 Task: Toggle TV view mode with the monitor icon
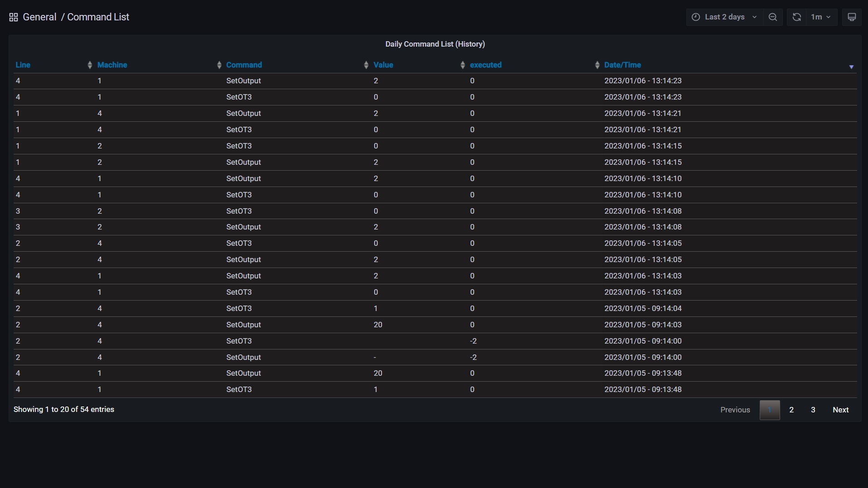pyautogui.click(x=851, y=17)
